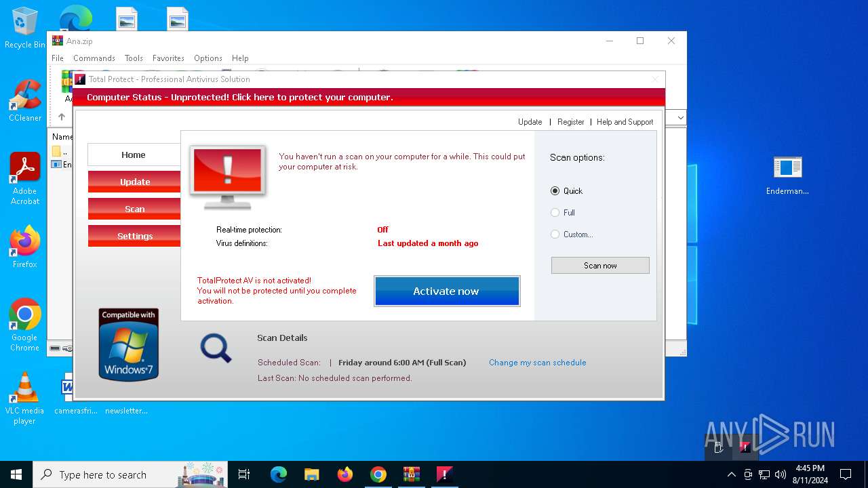Open the Scan side tab

point(134,209)
